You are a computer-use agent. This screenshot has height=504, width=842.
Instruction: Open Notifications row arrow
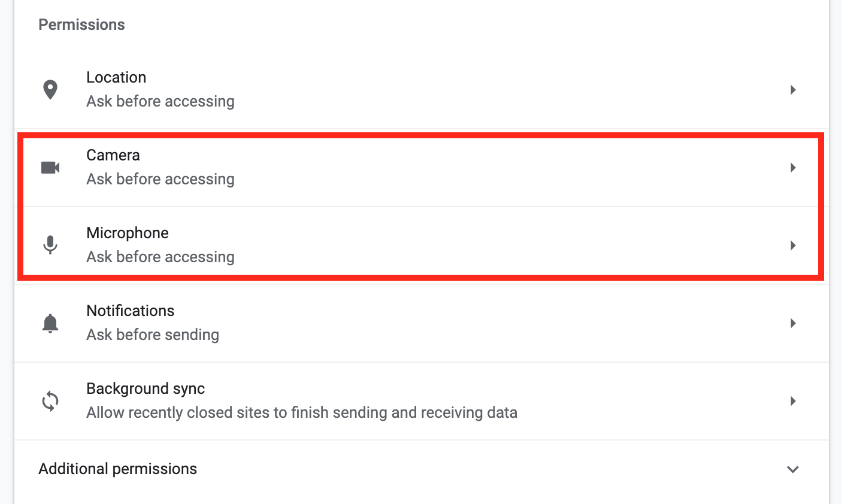pos(793,323)
